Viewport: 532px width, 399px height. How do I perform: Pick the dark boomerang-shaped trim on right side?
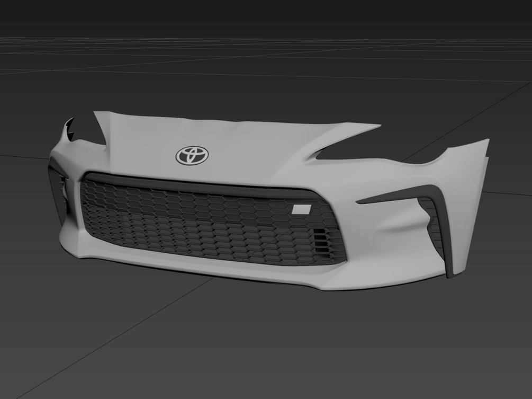[441, 217]
